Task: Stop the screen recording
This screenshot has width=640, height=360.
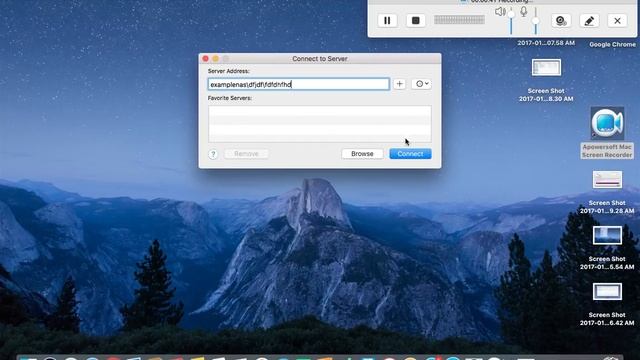Action: click(x=416, y=20)
